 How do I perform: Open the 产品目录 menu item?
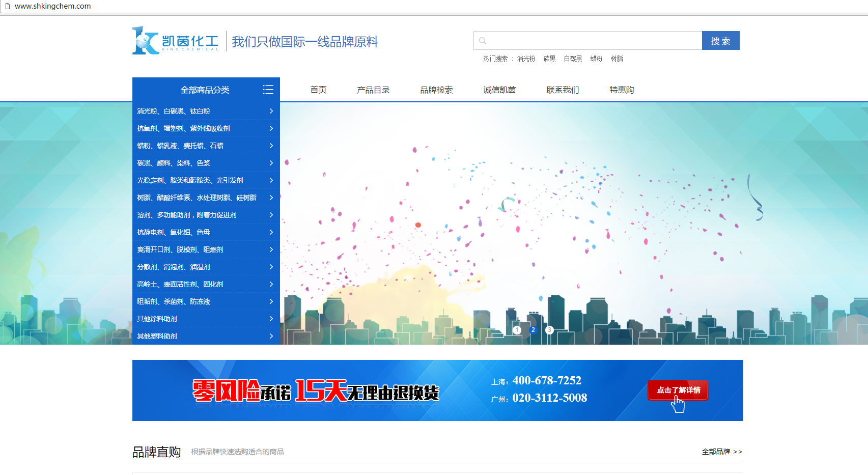[x=373, y=90]
